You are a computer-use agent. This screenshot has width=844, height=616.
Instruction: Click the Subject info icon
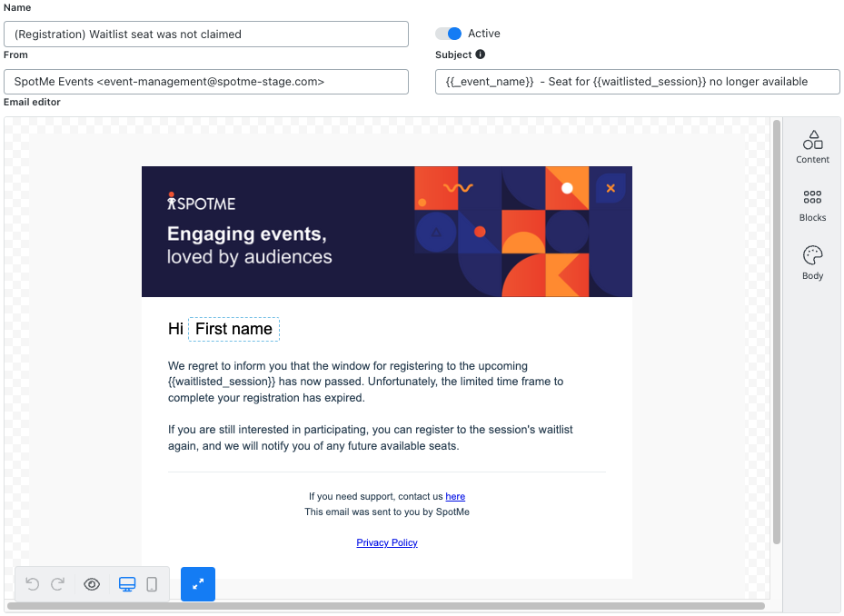[x=480, y=54]
